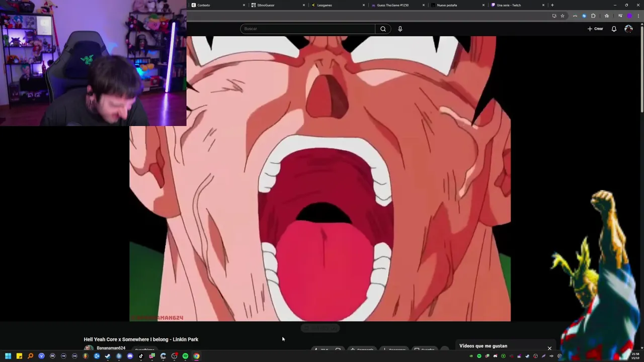Bookmark this page with the star icon
This screenshot has width=644, height=362.
[x=562, y=16]
